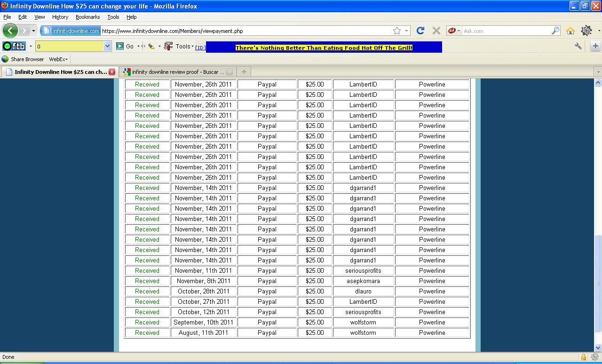This screenshot has height=364, width=602.
Task: Click the ftb Go button
Action: pyautogui.click(x=125, y=46)
